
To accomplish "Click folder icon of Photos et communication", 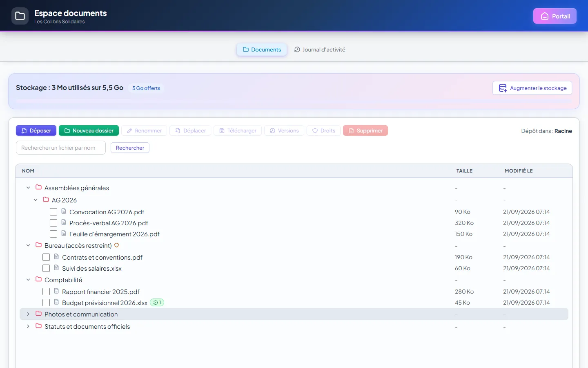I will (x=39, y=314).
